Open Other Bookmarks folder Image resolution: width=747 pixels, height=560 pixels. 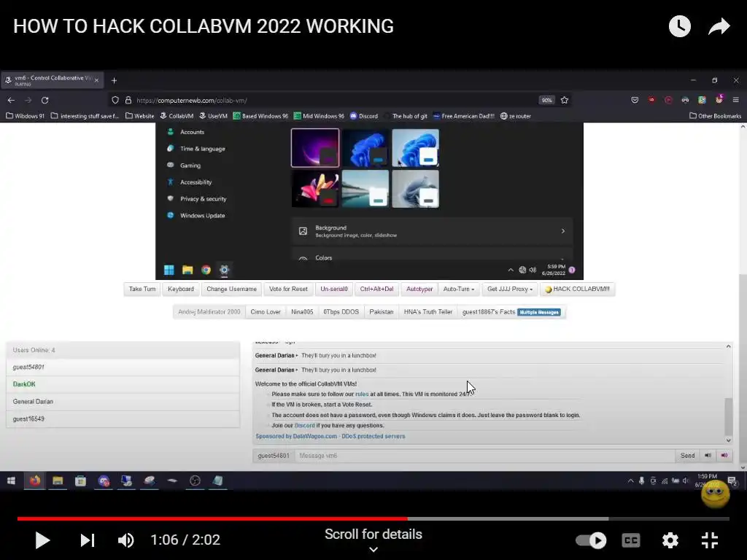[x=715, y=116]
